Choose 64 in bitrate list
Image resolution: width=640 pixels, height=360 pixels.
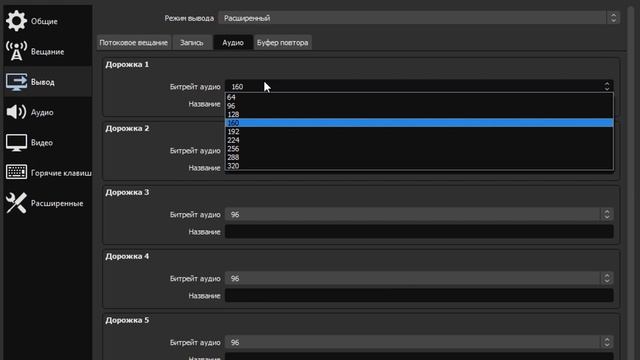coord(419,97)
